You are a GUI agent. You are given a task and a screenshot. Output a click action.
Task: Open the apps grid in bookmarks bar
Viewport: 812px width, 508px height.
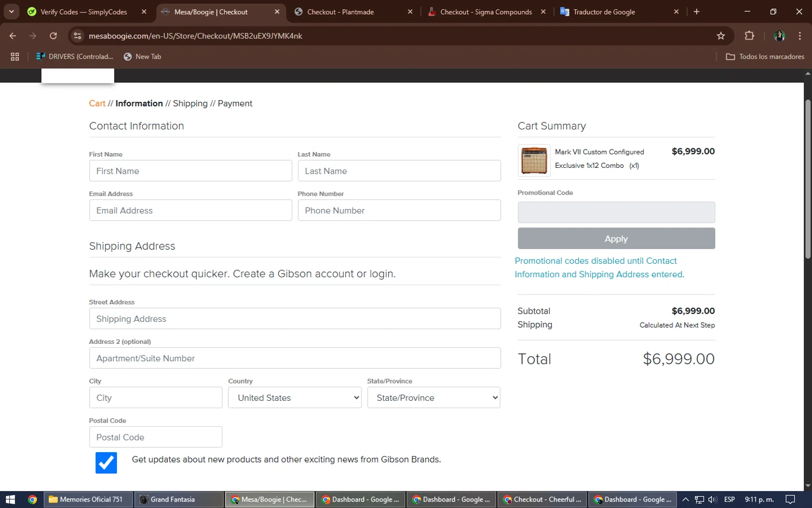pyautogui.click(x=15, y=56)
